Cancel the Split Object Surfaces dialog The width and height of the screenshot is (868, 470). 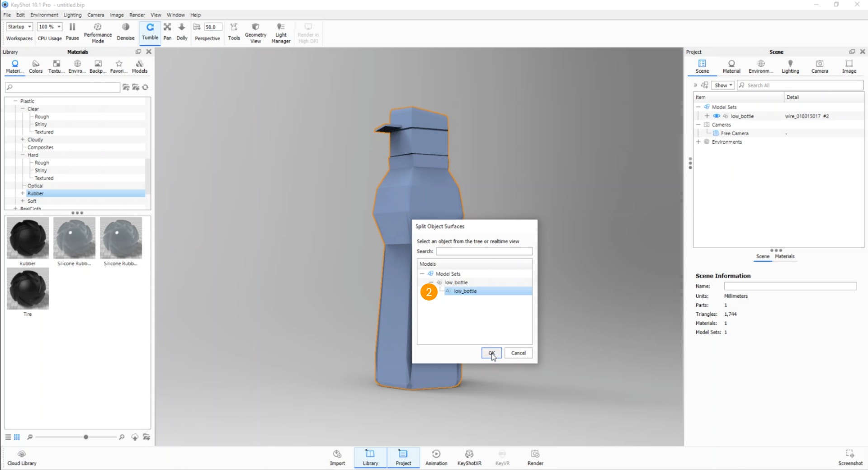point(518,353)
